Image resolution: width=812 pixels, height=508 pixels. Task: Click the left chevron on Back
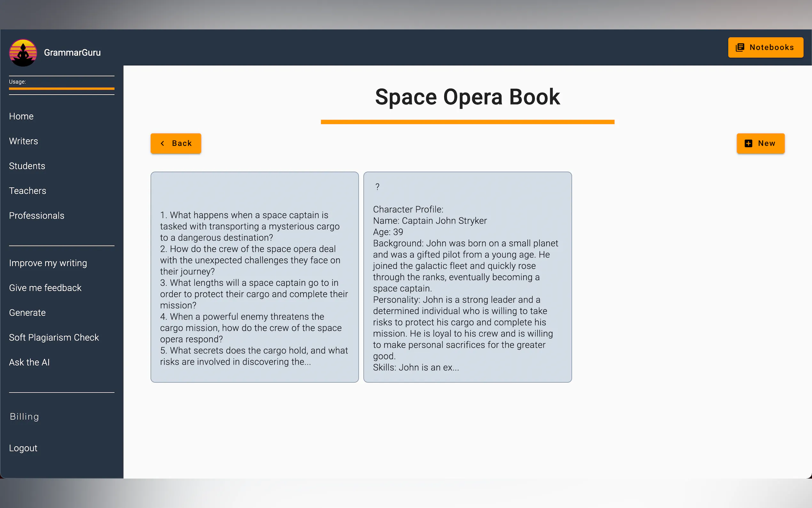[x=162, y=143]
